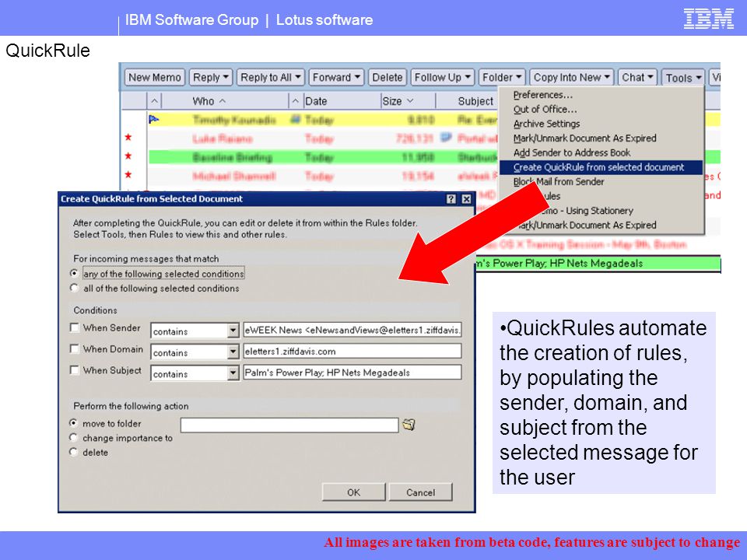This screenshot has width=747, height=560.
Task: Click the When Sender value text field
Action: [352, 330]
